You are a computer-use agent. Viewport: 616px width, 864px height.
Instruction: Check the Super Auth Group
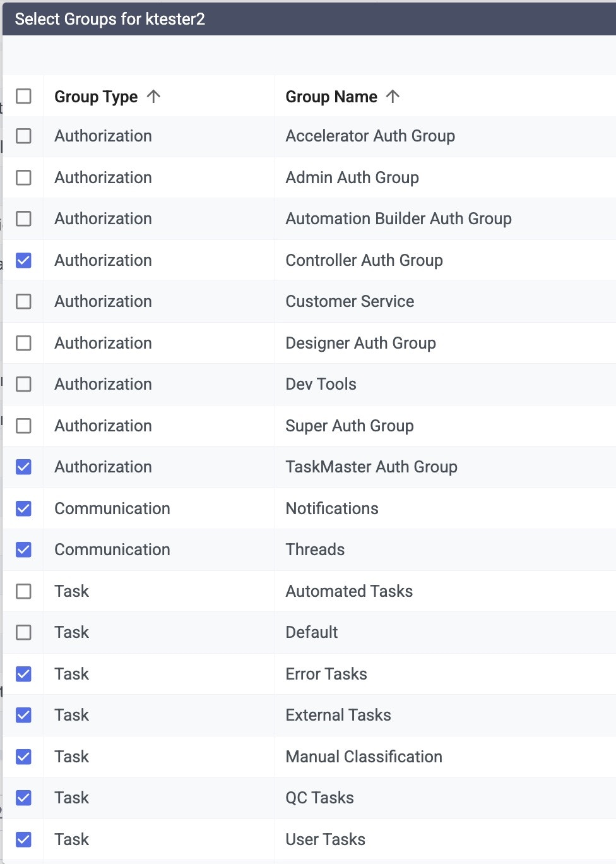(23, 426)
